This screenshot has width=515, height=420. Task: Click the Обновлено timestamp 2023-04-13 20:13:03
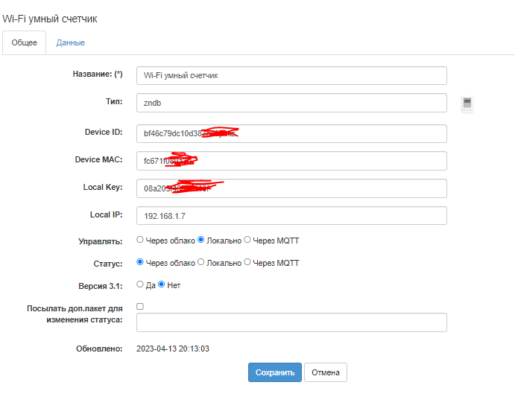tap(173, 349)
